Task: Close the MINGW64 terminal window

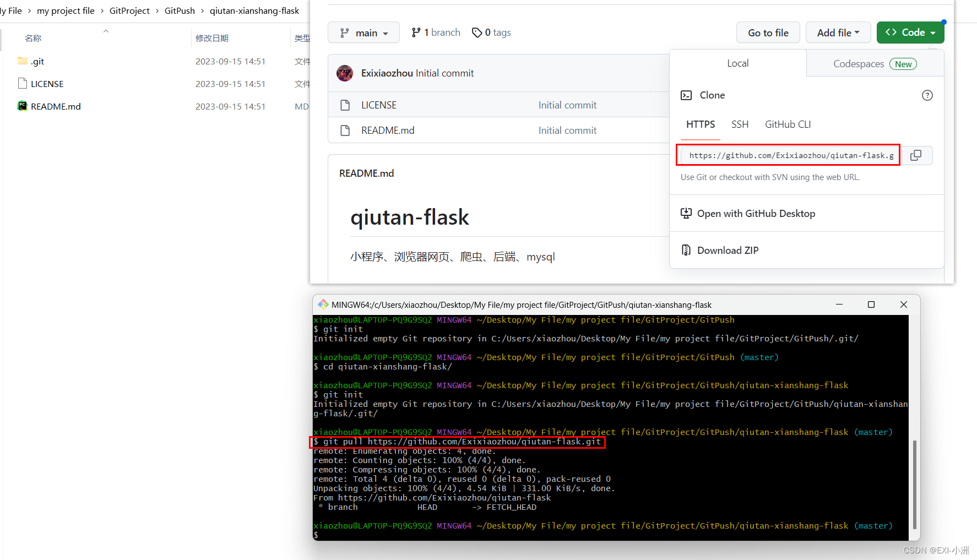Action: pyautogui.click(x=903, y=305)
